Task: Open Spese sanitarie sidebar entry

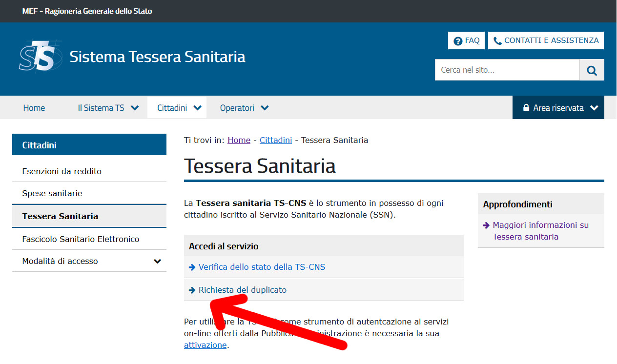Action: (x=52, y=193)
